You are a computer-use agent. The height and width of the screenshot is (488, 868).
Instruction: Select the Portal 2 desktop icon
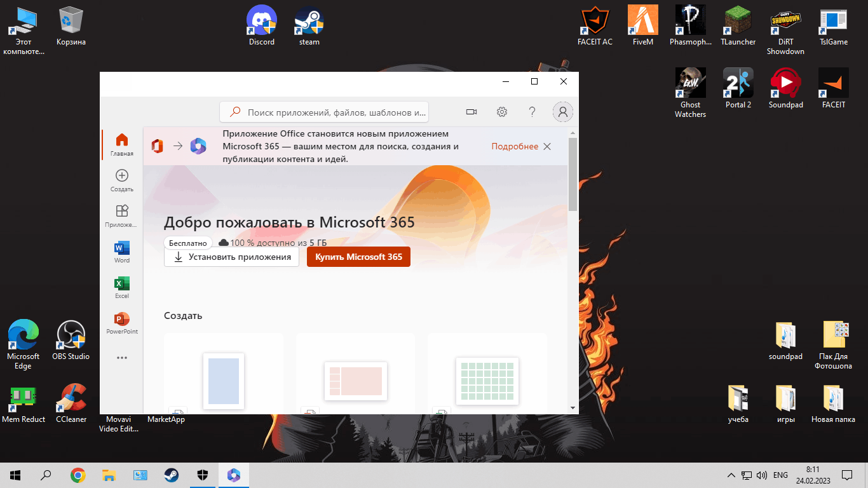738,89
